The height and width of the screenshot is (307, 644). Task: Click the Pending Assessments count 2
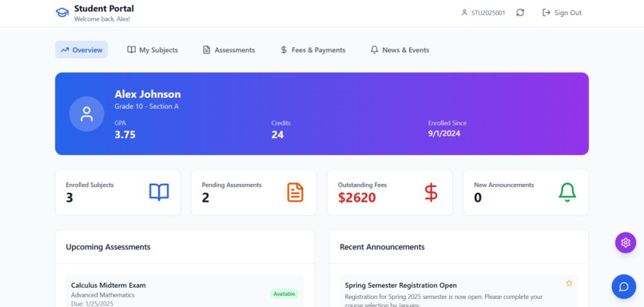pos(205,197)
